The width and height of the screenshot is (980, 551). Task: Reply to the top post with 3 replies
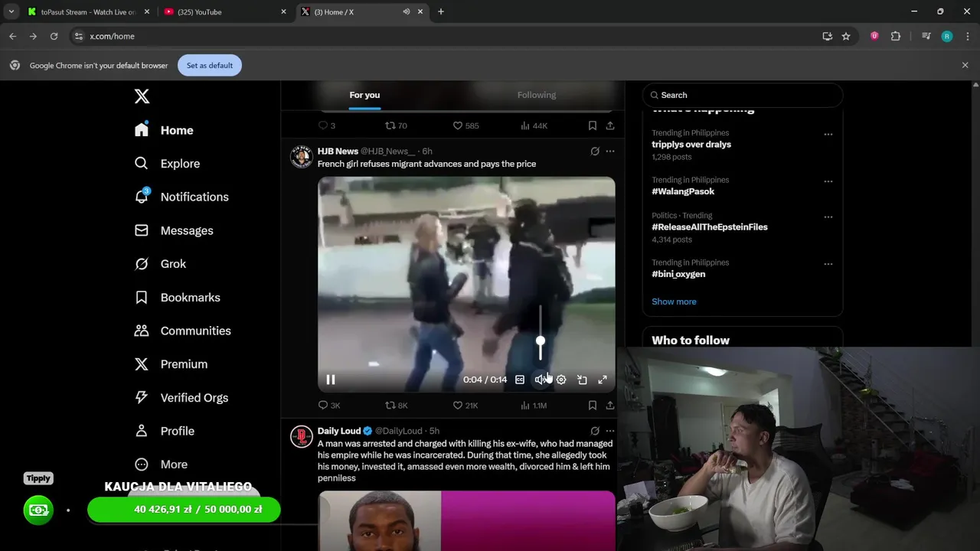click(327, 126)
